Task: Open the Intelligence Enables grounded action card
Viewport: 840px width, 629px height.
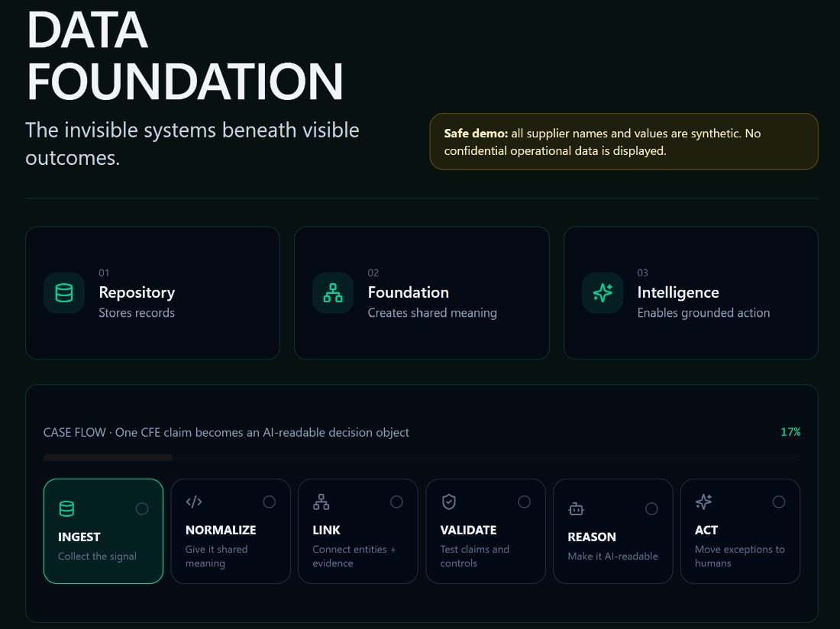Action: click(691, 293)
